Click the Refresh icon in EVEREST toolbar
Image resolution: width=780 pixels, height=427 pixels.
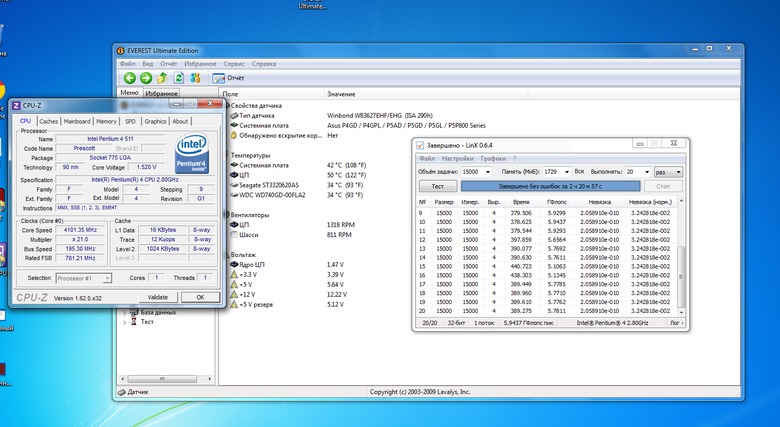point(180,77)
